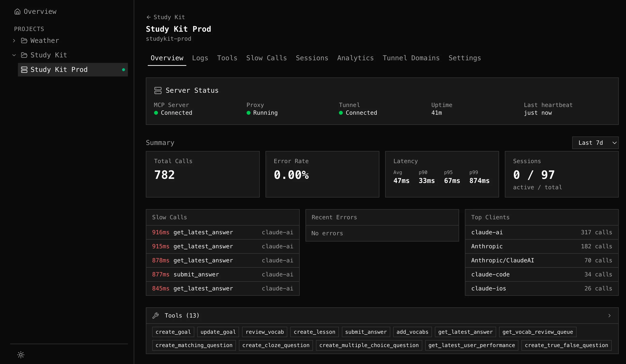Click the Anthropic 182 calls row

(541, 246)
